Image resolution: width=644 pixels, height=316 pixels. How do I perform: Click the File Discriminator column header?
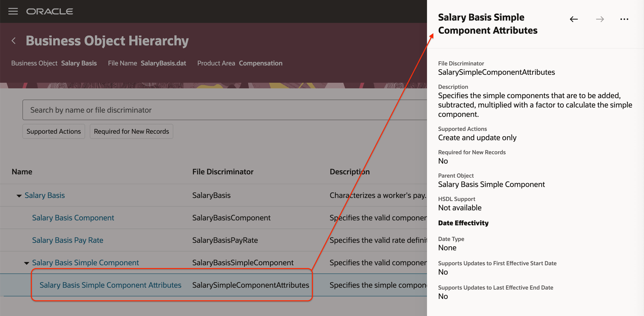pyautogui.click(x=223, y=172)
